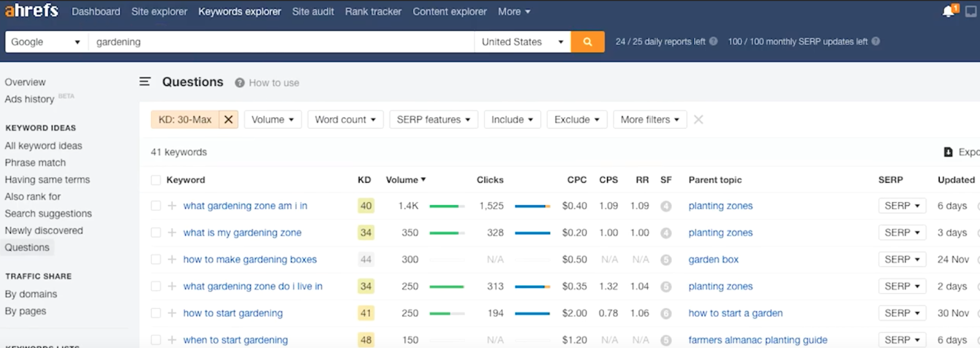Clear all filters with the gray X

(x=698, y=119)
